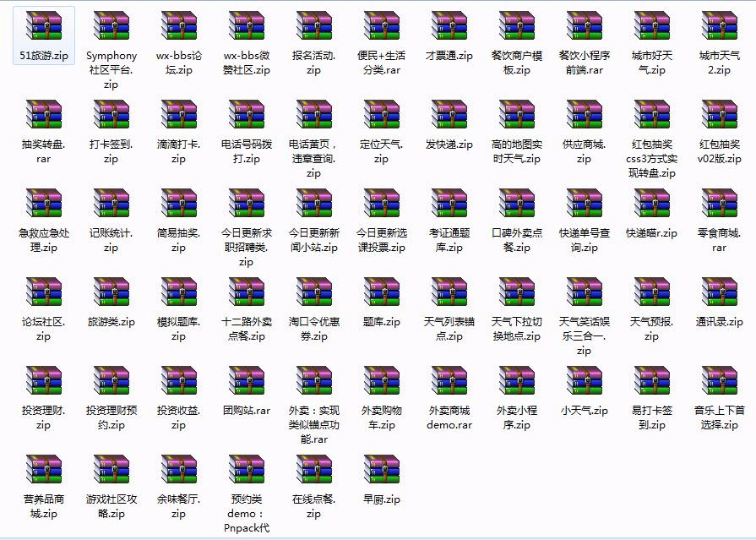756x540 pixels.
Task: Click 易打卡签到.zip archive icon
Action: point(651,381)
